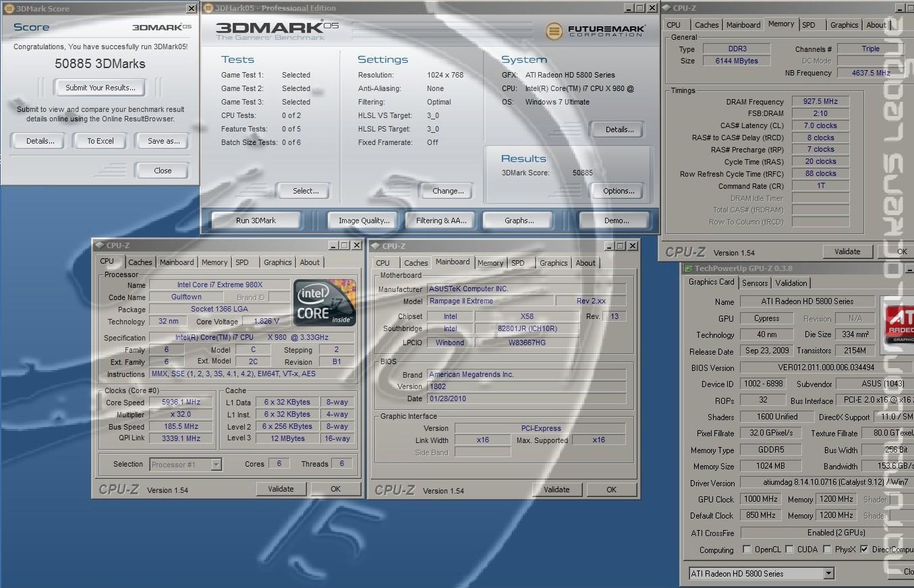Click OK in CPU-Z Mainboard window

point(611,490)
